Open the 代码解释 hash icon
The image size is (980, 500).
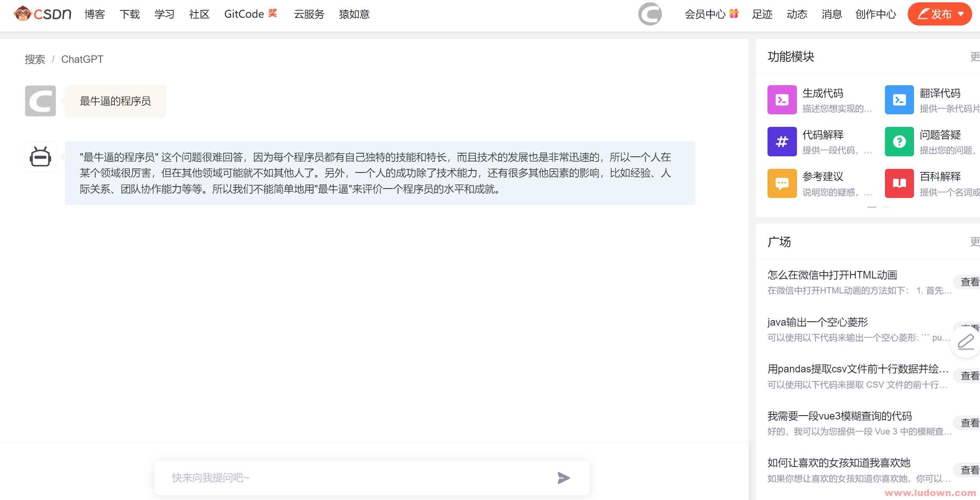click(x=782, y=141)
